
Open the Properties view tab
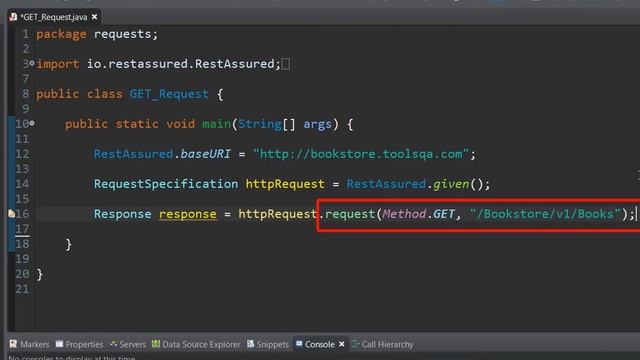[79, 344]
